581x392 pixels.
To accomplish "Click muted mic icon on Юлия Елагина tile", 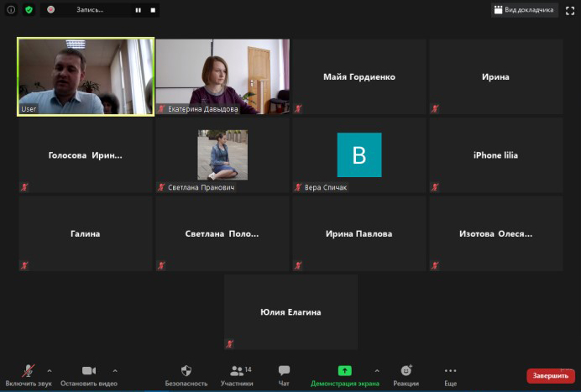I will 230,344.
